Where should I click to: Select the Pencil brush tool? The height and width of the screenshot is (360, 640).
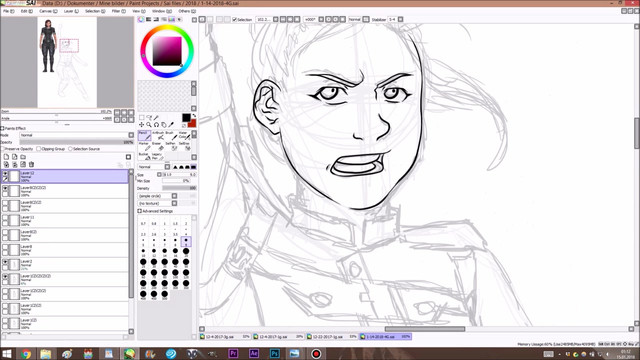(x=144, y=136)
